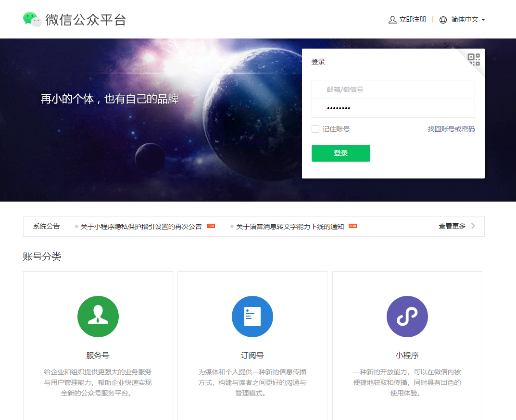The width and height of the screenshot is (516, 420).
Task: Open the 小程序隐私保护指引 announcement
Action: tap(141, 227)
